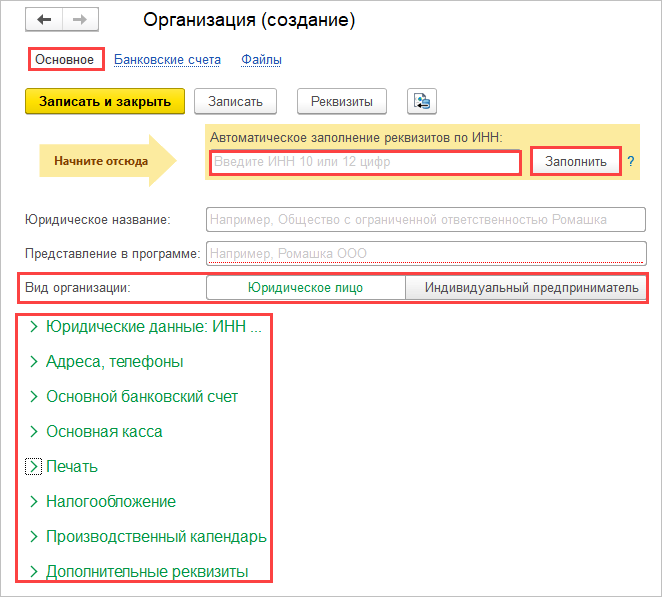Click the Юридическое название input field
Viewport: 662px width, 597px height.
tap(426, 220)
